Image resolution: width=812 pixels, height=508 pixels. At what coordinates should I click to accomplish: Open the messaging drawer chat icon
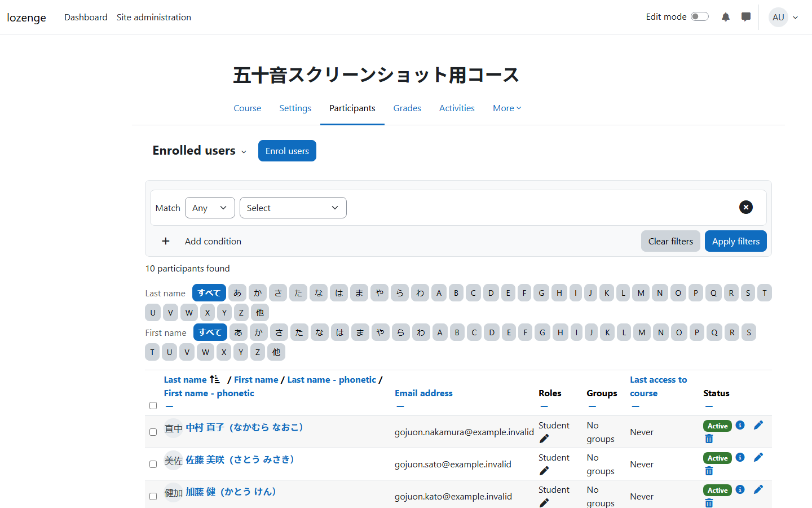coord(746,17)
